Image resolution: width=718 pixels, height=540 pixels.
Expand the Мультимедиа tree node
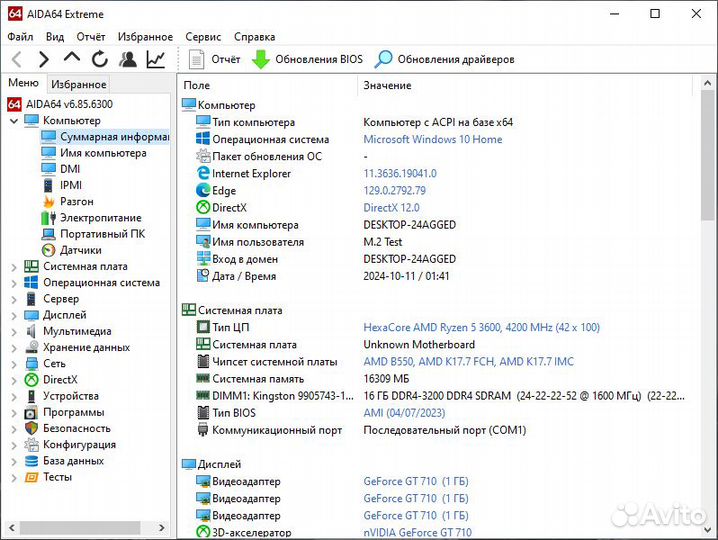click(14, 332)
